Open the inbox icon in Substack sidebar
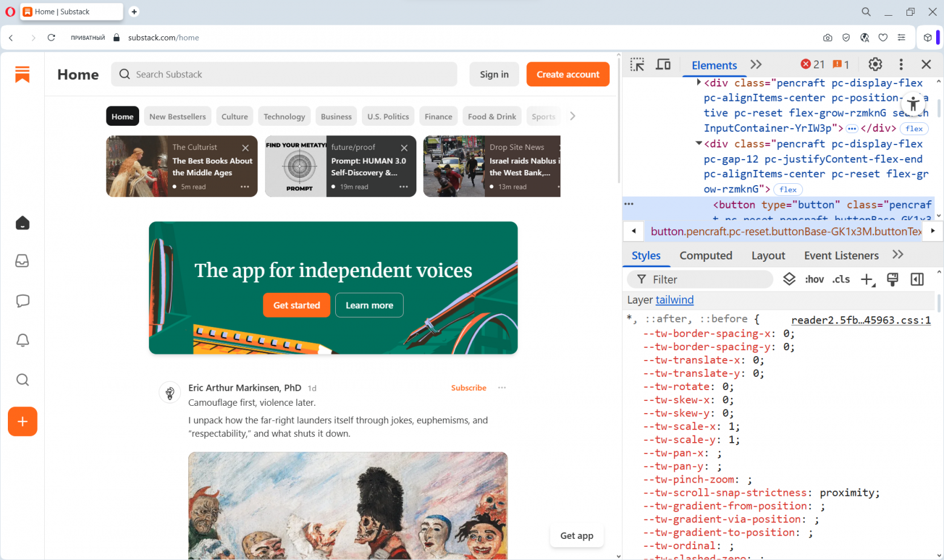The image size is (944, 560). tap(22, 261)
